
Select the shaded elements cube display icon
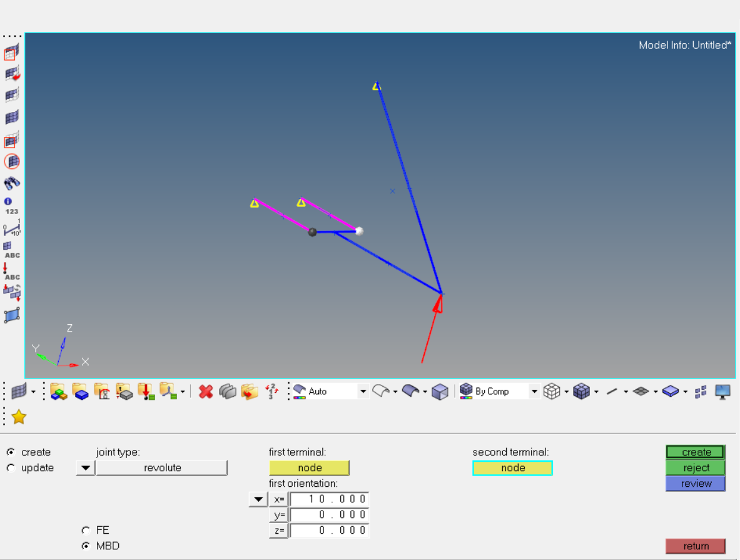582,391
